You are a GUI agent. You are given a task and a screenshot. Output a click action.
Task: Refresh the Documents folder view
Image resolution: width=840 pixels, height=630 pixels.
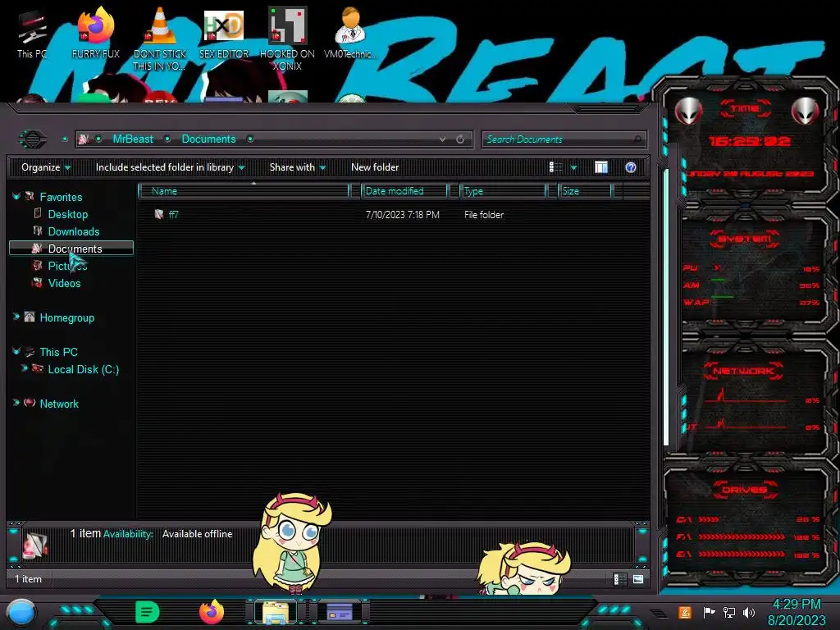[460, 139]
